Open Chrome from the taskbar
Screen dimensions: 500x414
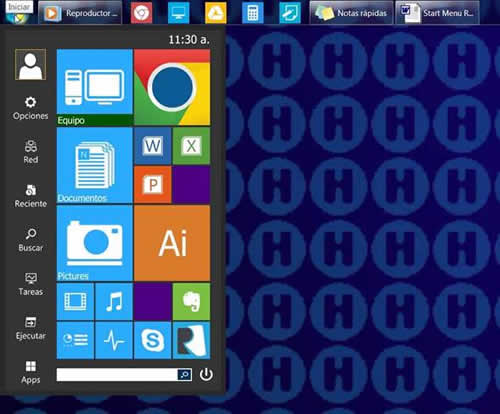tap(141, 13)
